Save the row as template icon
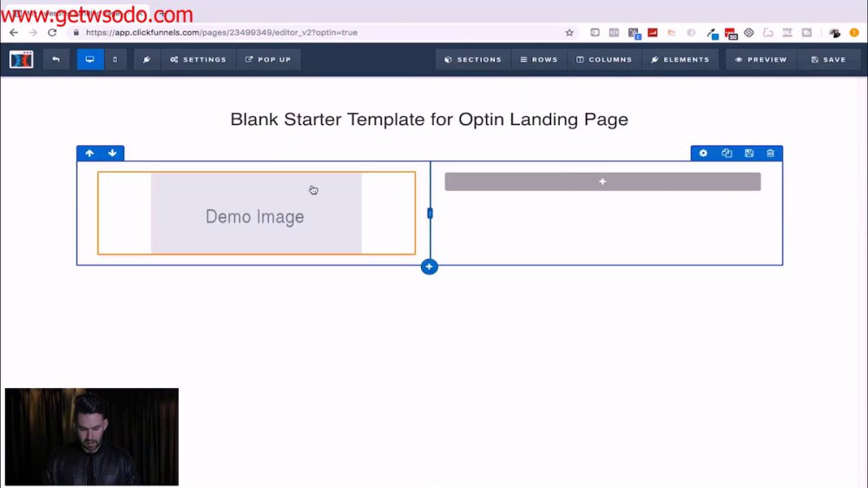 pyautogui.click(x=749, y=153)
